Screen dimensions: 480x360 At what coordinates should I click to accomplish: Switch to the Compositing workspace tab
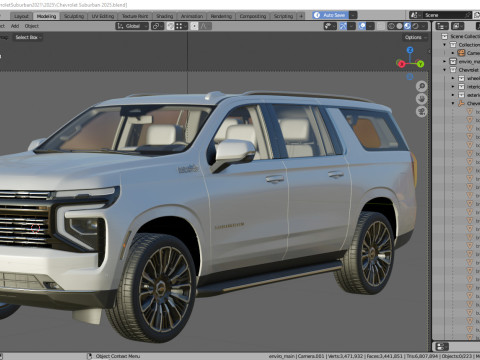point(253,16)
